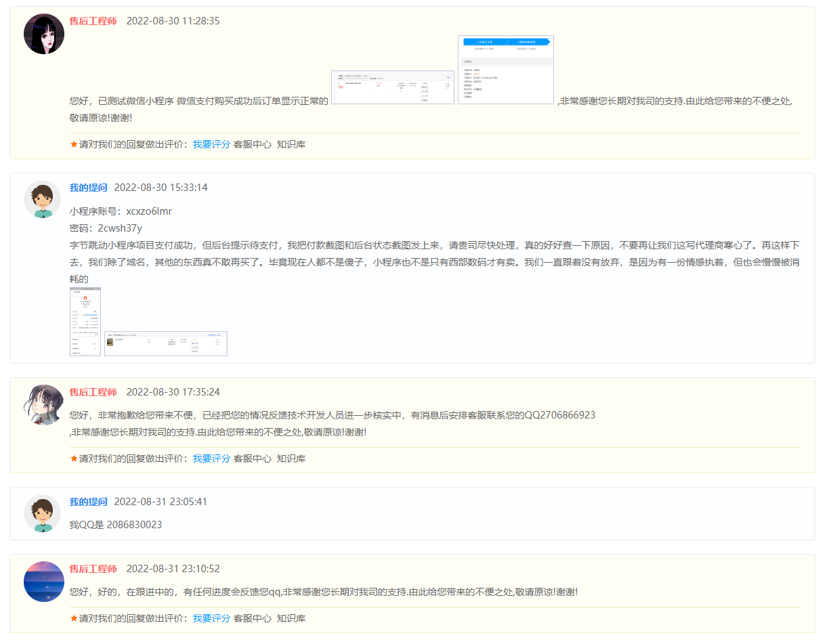Click the sunset avatar on the 23:10:52 reply
Screen dimensions: 833x644
tap(44, 581)
